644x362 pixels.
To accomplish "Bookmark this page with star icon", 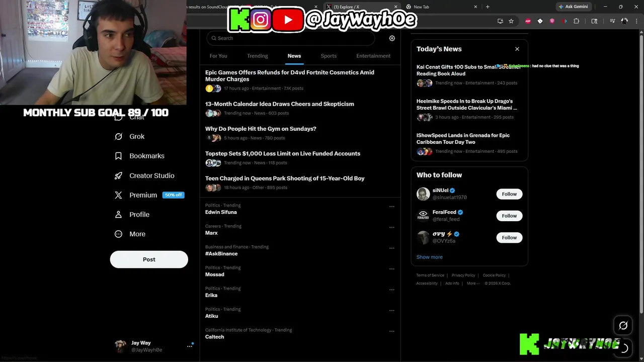I will pos(511,21).
